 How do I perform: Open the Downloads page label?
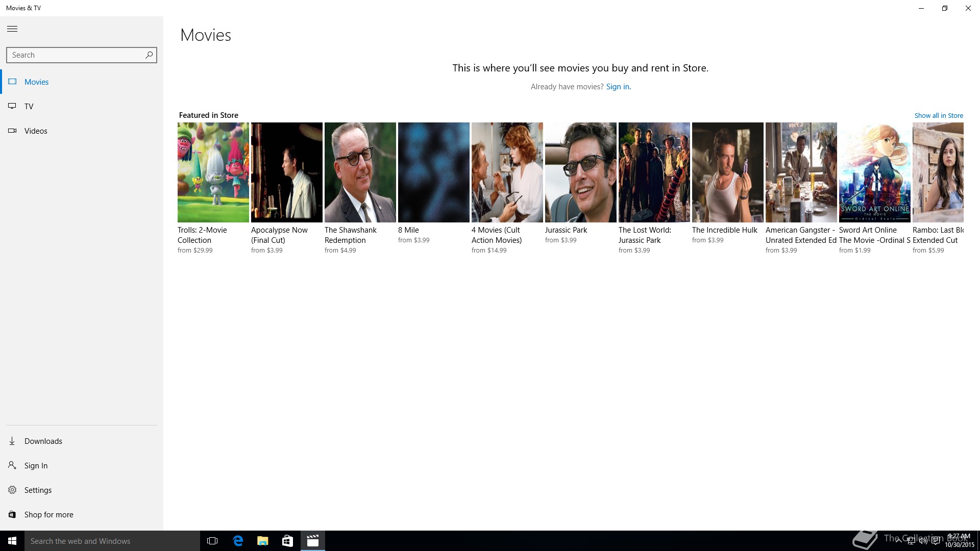43,441
